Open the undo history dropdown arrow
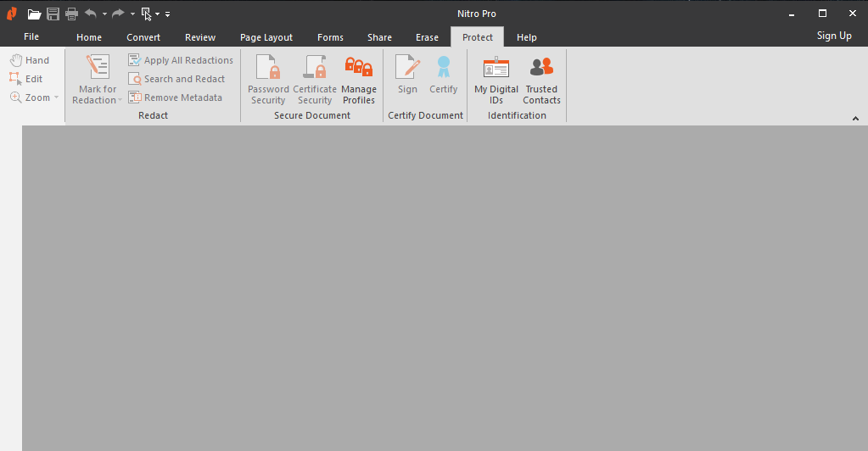Viewport: 868px width, 451px height. (104, 14)
